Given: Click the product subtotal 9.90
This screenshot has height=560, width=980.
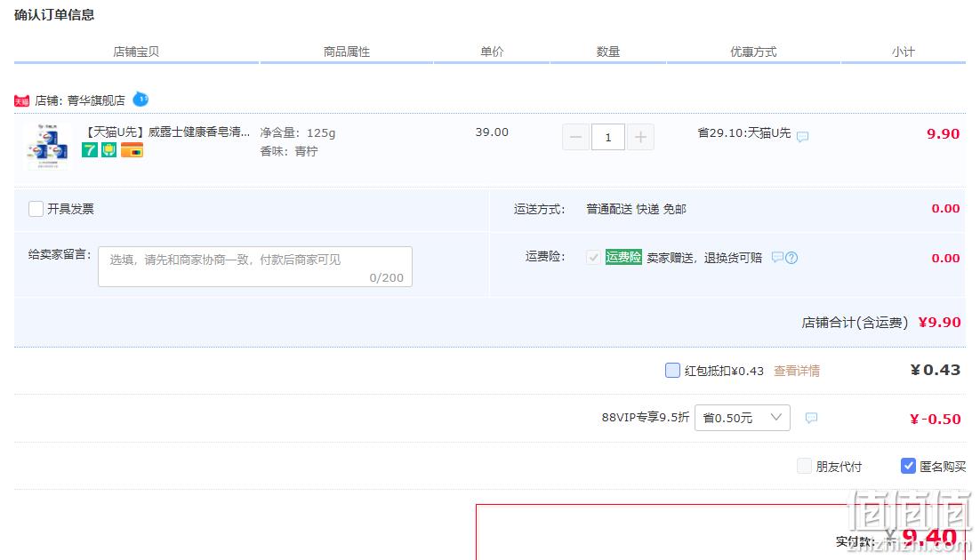Looking at the screenshot, I should (944, 133).
